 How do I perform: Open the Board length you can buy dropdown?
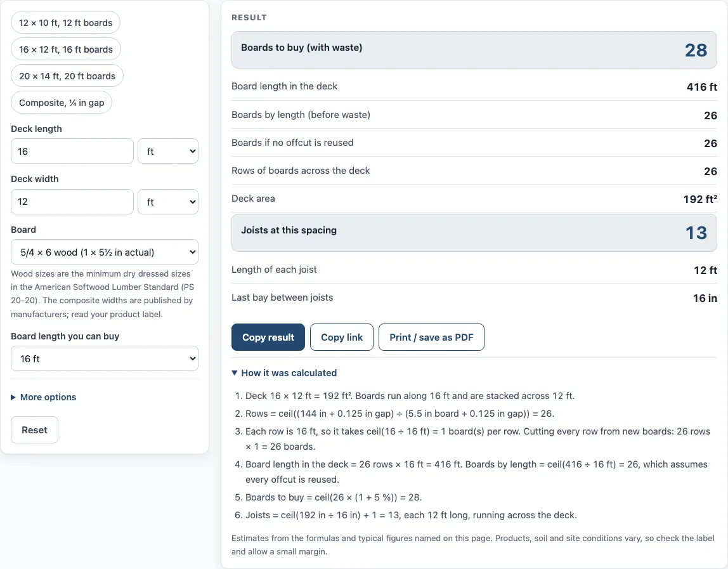point(105,358)
